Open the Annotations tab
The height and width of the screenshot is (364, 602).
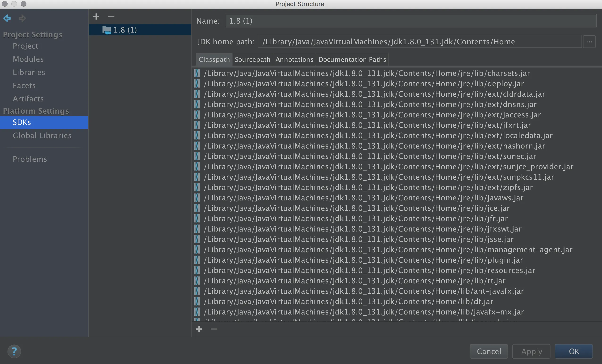[x=294, y=59]
